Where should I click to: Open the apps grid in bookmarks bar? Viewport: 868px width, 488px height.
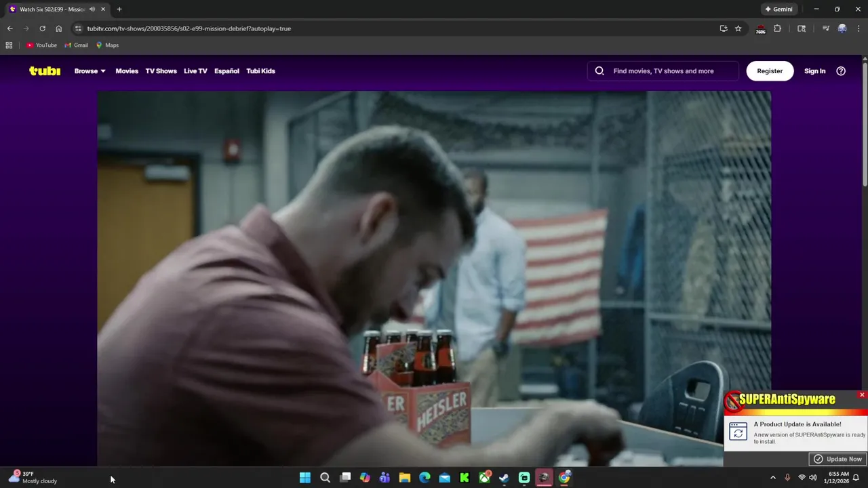pyautogui.click(x=9, y=45)
